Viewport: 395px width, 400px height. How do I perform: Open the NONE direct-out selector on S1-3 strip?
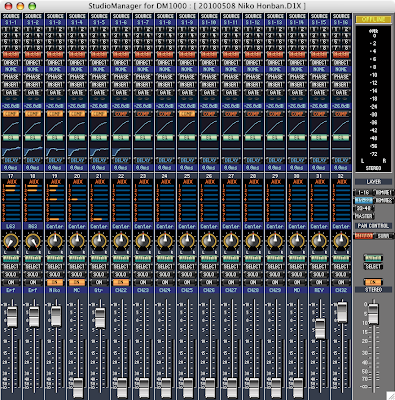click(x=55, y=69)
